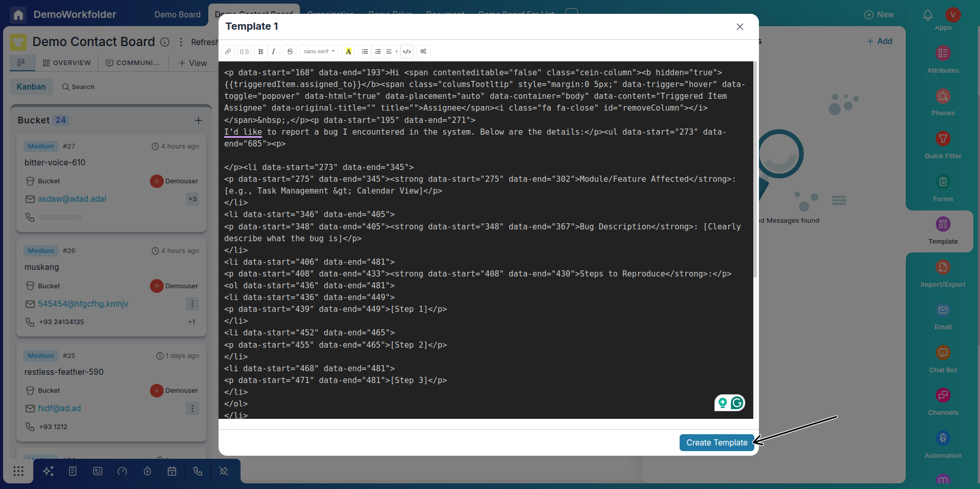Viewport: 980px width, 489px height.
Task: Select the Kanban view button
Action: coord(31,87)
